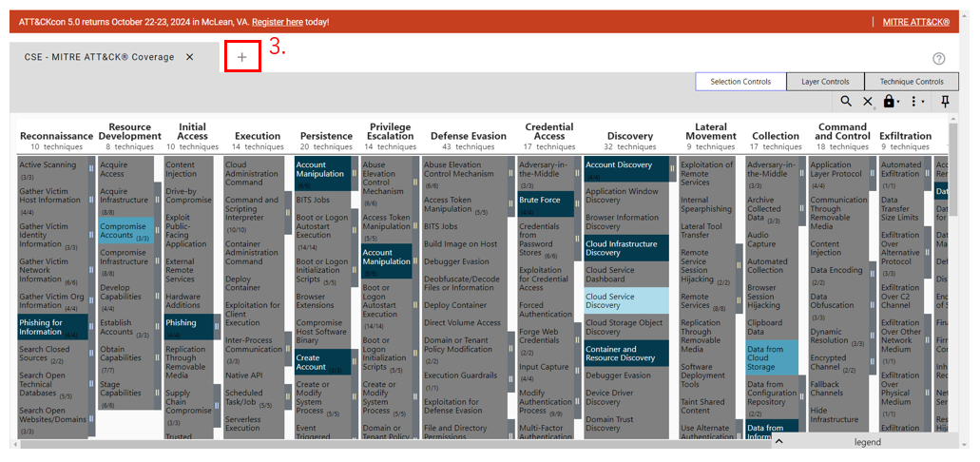Expand Automated Exfiltration sub-techniques handle

(x=927, y=173)
